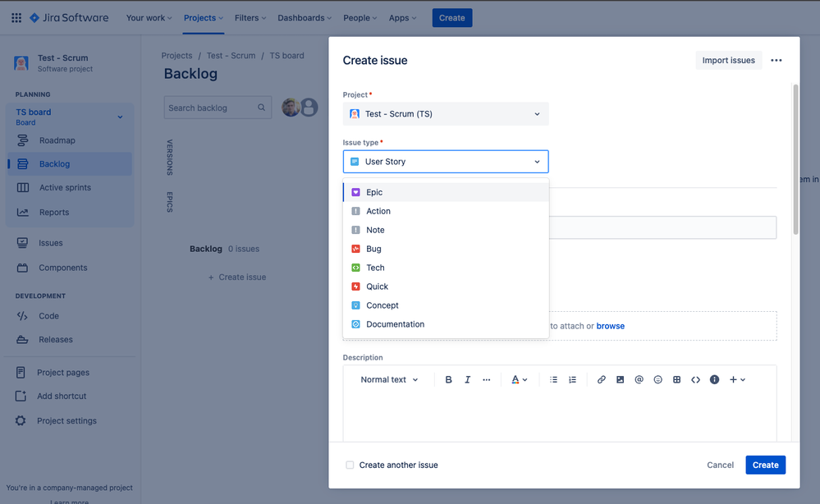Click the Projects breadcrumb link

pyautogui.click(x=176, y=56)
